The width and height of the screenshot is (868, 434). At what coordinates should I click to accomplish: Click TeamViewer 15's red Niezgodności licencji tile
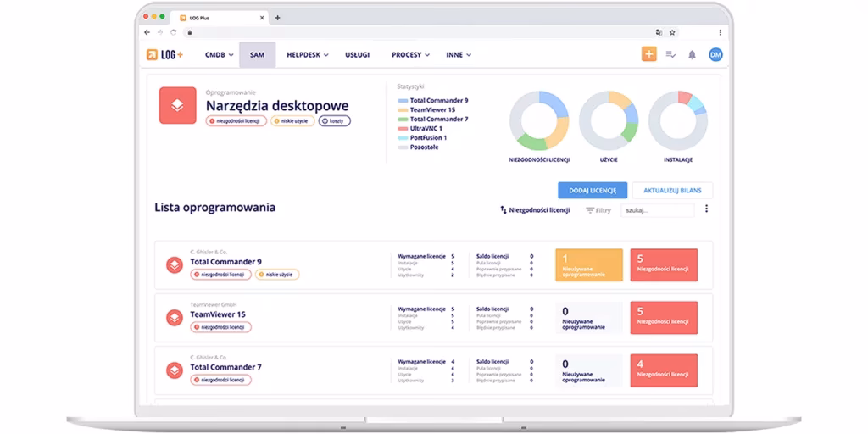coord(664,318)
